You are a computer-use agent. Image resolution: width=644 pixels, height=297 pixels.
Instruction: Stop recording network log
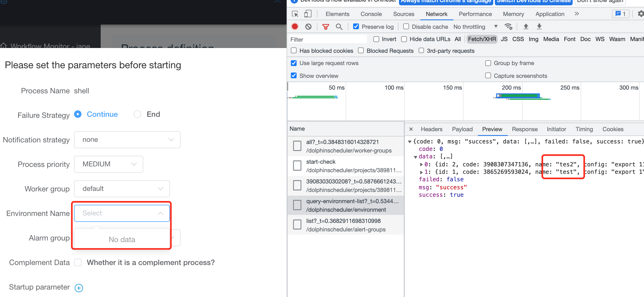[295, 26]
